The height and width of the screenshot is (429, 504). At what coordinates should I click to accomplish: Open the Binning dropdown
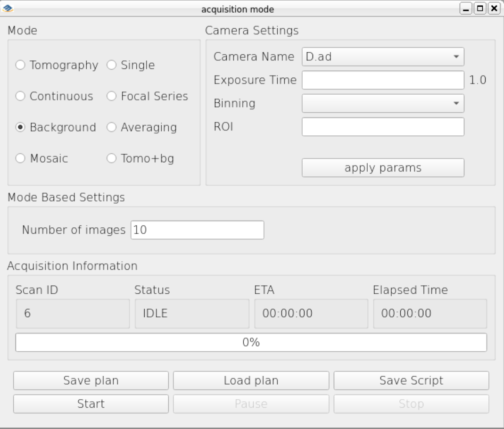pos(383,103)
